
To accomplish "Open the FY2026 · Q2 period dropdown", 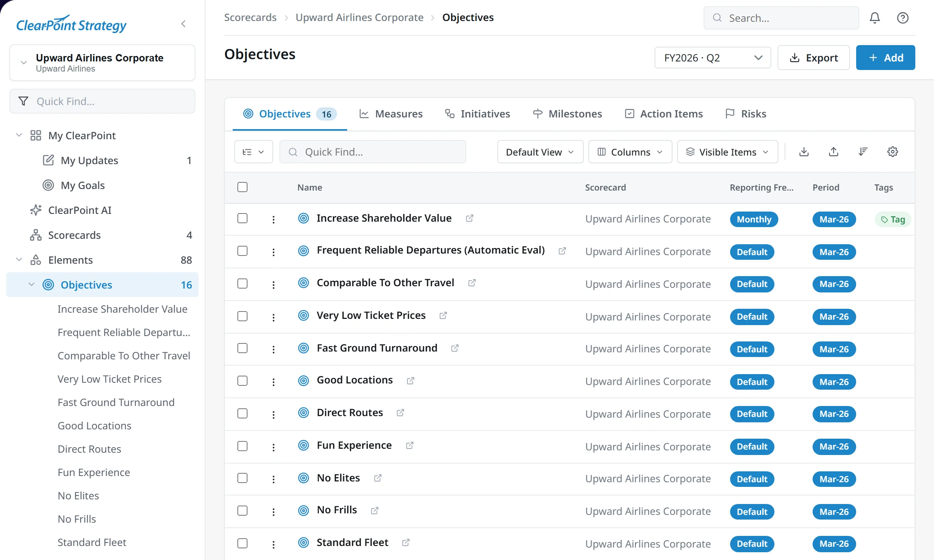I will (x=713, y=58).
